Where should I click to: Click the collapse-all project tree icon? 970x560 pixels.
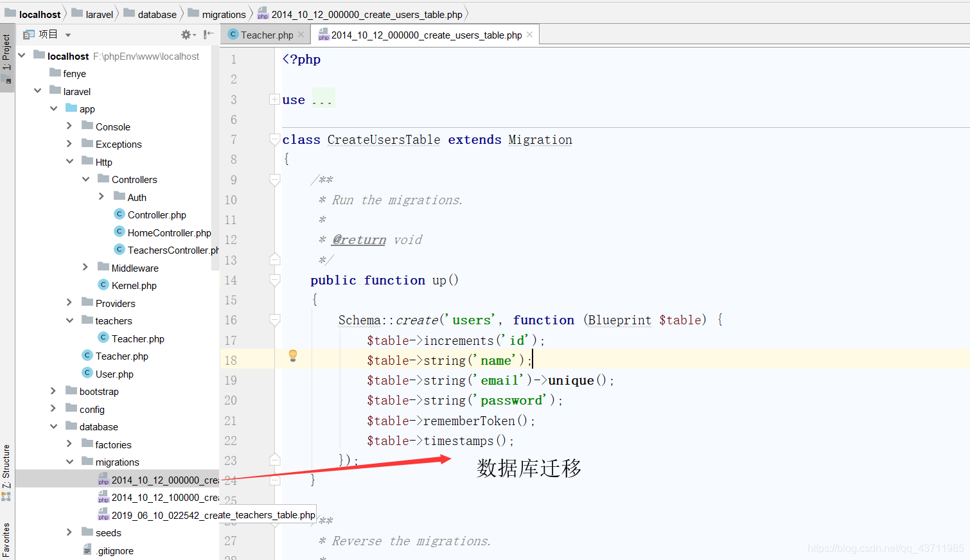coord(208,35)
